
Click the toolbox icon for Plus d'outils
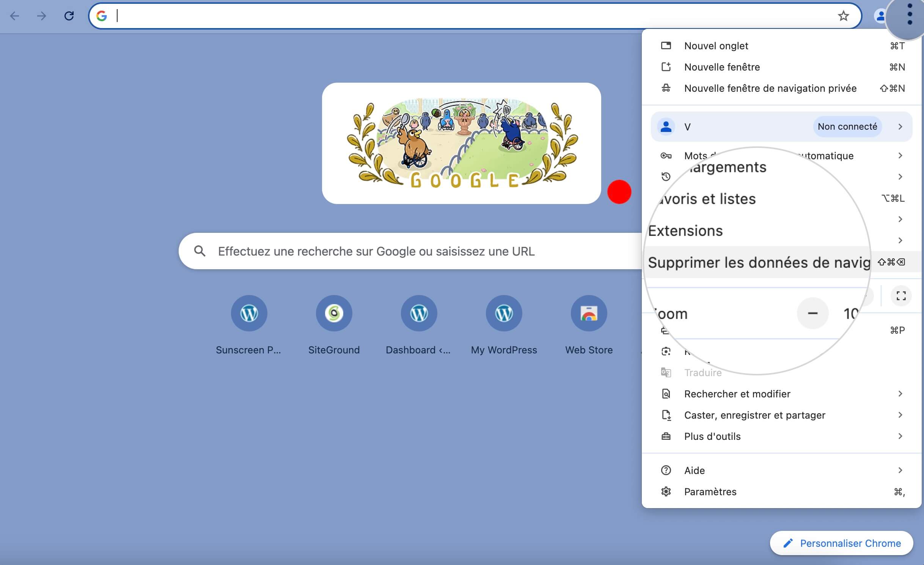pos(666,436)
